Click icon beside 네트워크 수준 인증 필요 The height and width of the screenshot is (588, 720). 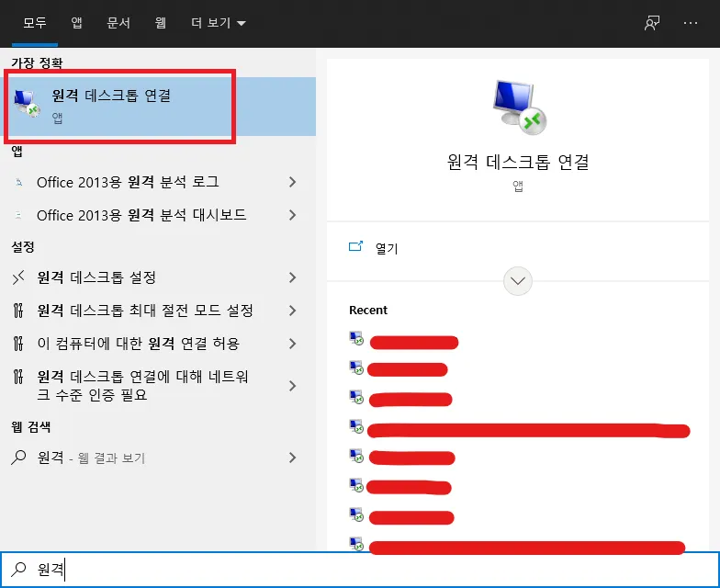click(x=18, y=377)
